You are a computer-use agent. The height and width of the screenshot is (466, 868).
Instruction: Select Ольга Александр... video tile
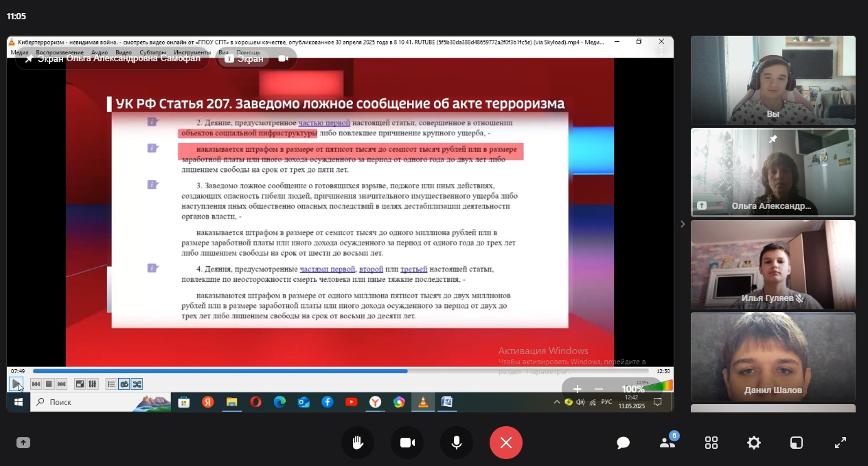coord(773,173)
